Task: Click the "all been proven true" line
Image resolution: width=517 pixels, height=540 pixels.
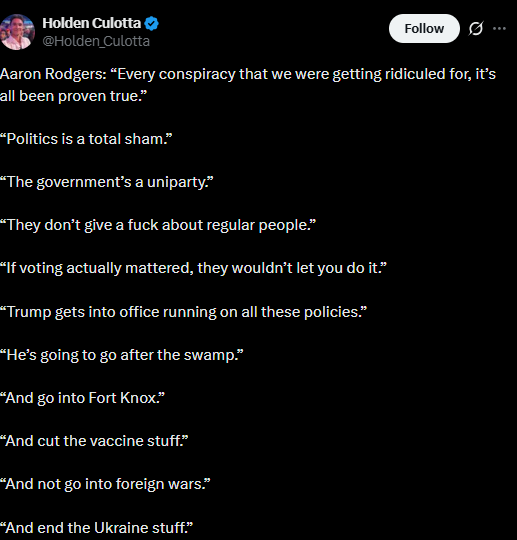Action: [x=73, y=96]
